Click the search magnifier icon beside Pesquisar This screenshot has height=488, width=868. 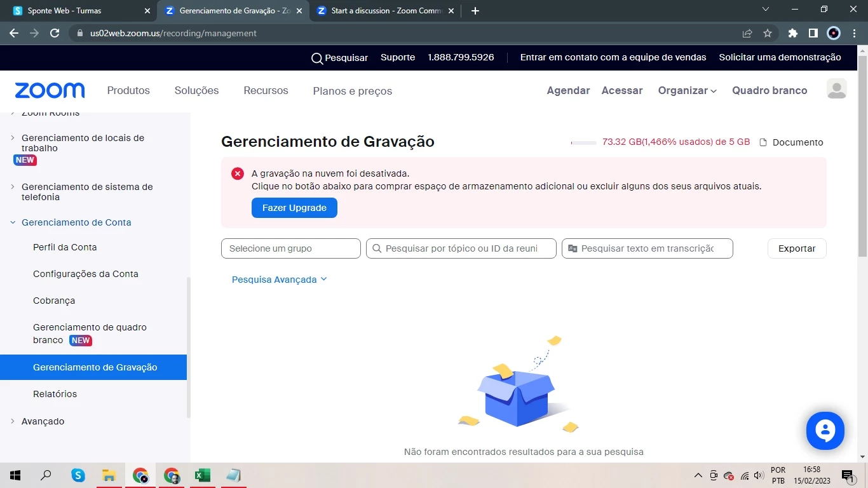click(x=316, y=58)
